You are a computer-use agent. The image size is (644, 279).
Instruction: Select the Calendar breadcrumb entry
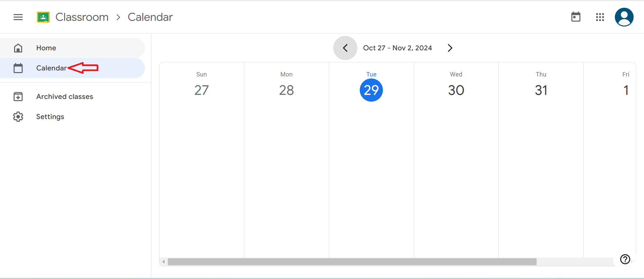[x=150, y=17]
